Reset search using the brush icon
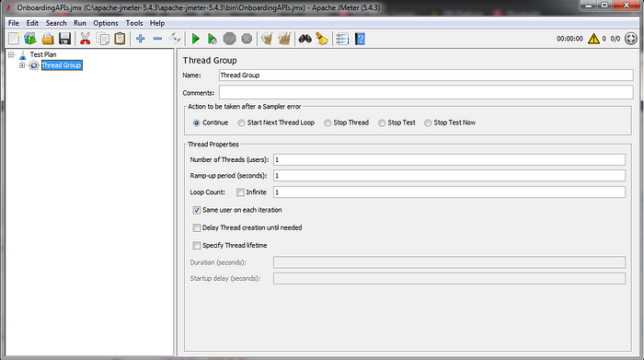Image resolution: width=644 pixels, height=360 pixels. [322, 39]
